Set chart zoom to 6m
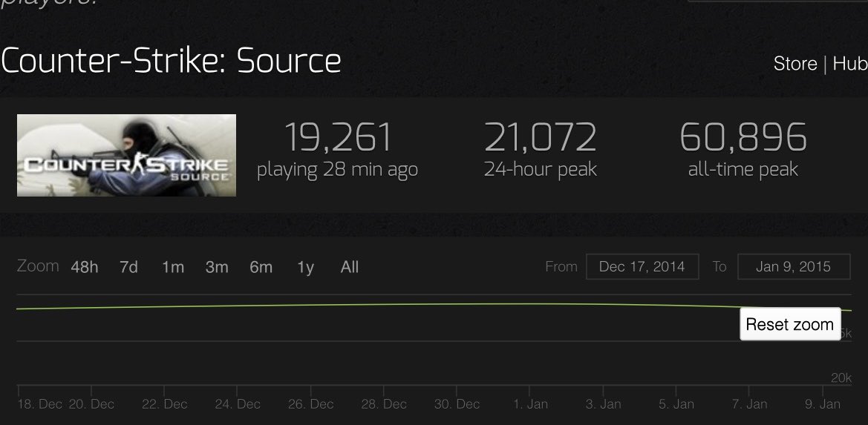Viewport: 868px width, 425px height. point(261,267)
